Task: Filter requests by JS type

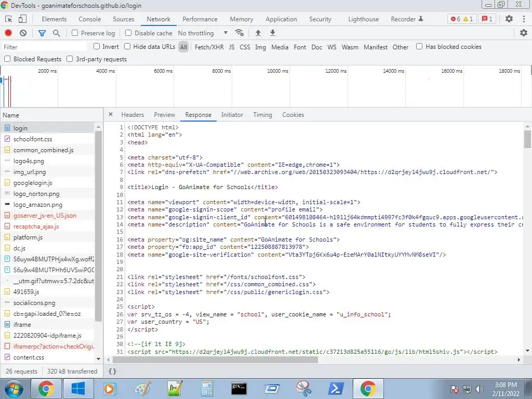Action: click(x=232, y=47)
